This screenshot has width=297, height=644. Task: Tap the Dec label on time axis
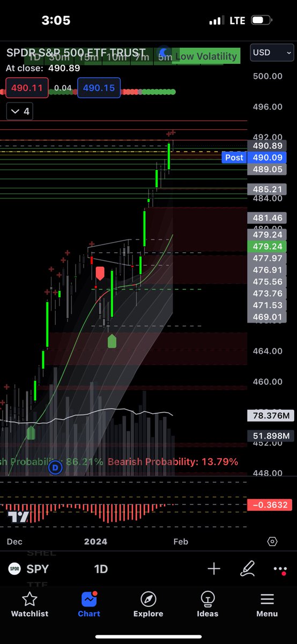[14, 541]
